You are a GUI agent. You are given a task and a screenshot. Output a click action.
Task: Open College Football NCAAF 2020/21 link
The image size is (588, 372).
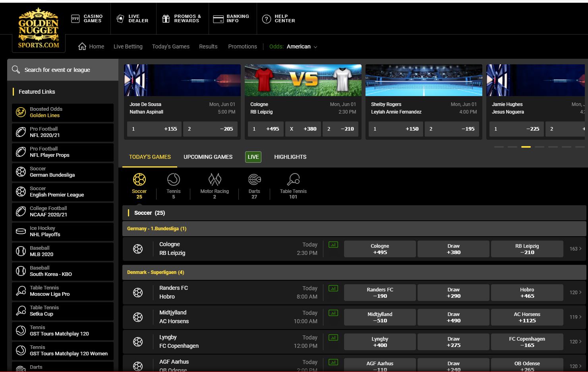point(63,212)
